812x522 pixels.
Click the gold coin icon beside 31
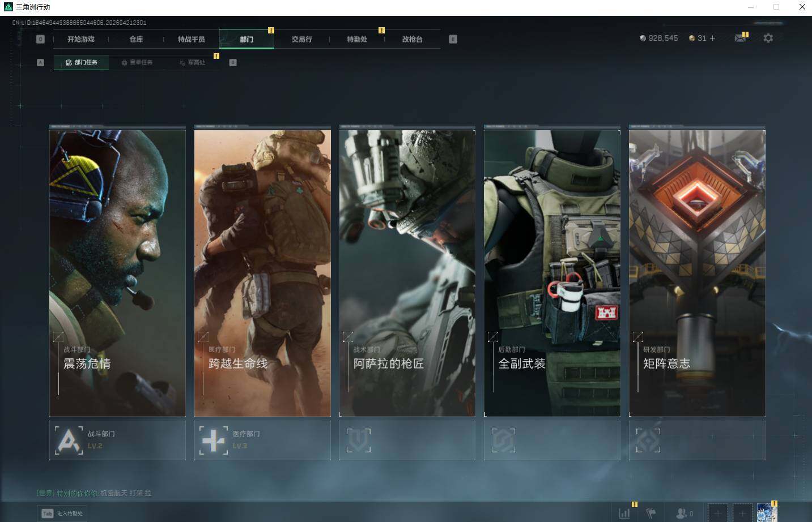pos(692,38)
